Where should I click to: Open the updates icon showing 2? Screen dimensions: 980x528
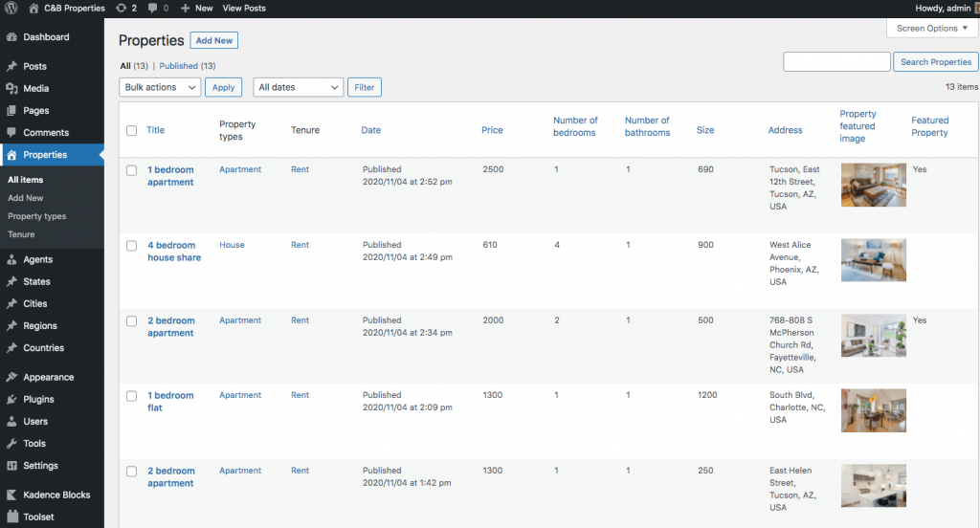coord(121,8)
